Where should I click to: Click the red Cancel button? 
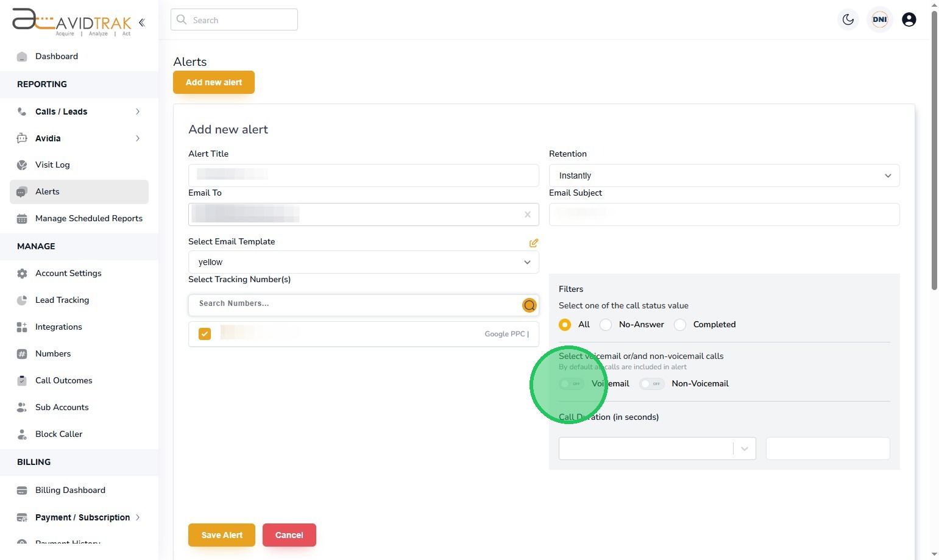pyautogui.click(x=289, y=535)
